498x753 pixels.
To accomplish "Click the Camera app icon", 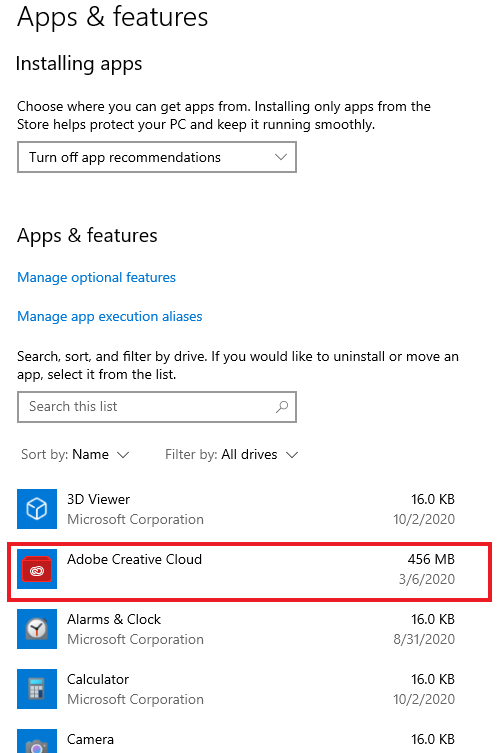I will pos(37,741).
